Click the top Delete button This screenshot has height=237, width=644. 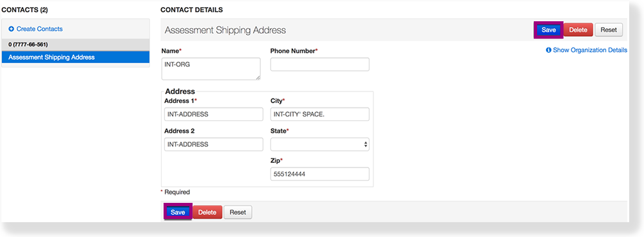pos(578,30)
